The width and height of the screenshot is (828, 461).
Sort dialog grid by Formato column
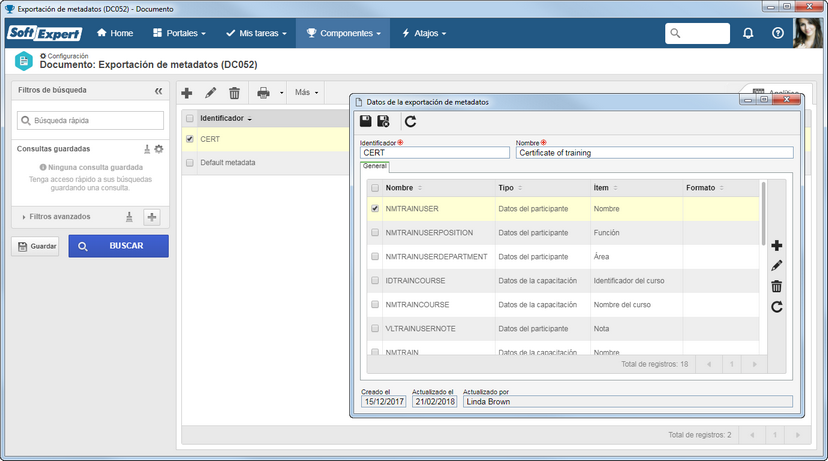[x=704, y=187]
